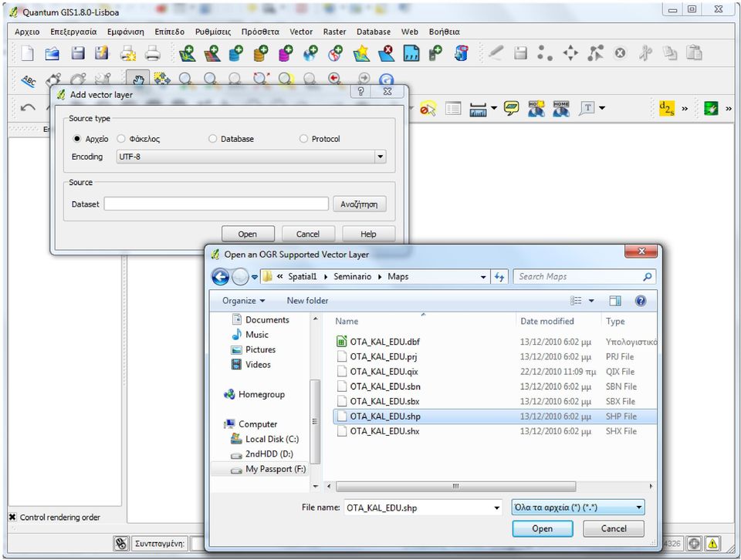Select the Database source type radio button
Screen dimensions: 741x560
click(213, 139)
